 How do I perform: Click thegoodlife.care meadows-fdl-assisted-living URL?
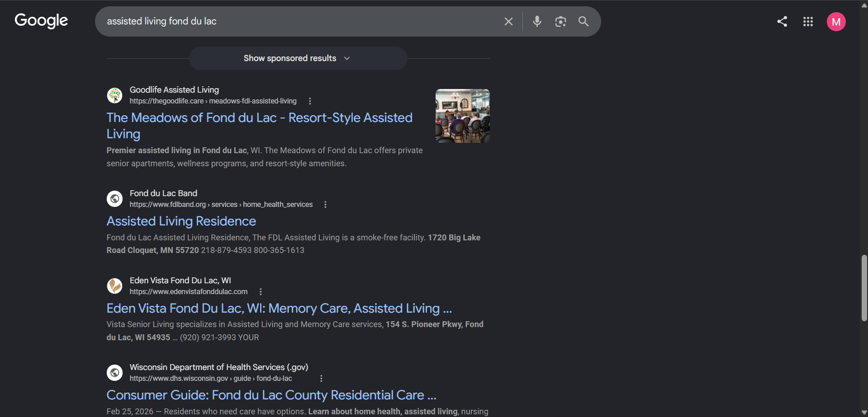click(213, 101)
